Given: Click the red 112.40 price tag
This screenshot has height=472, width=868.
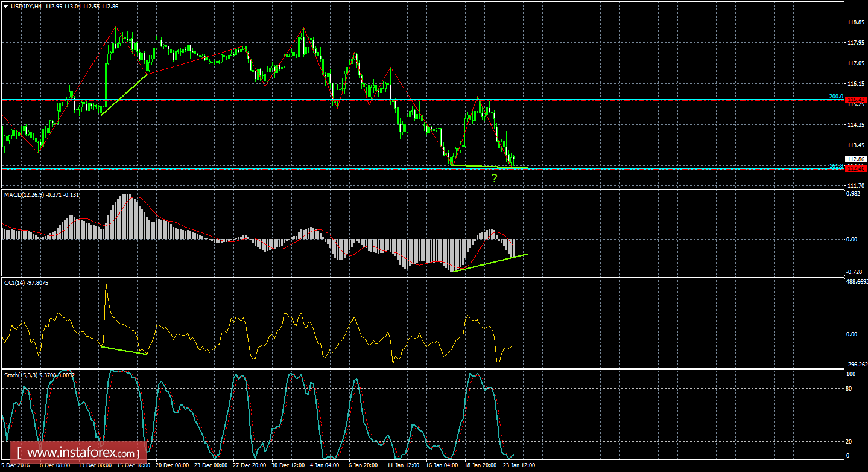Looking at the screenshot, I should click(x=857, y=170).
